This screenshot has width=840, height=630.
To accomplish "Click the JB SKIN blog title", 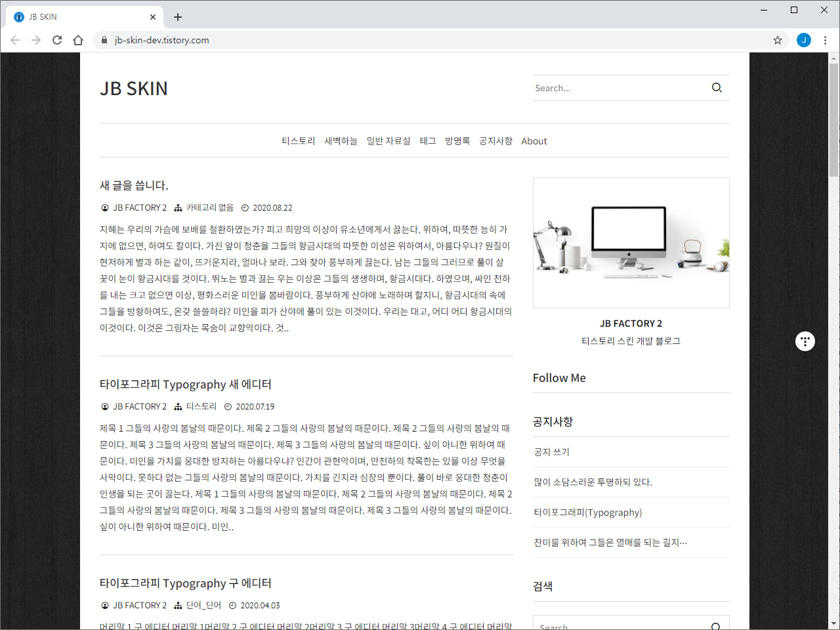I will 134,89.
